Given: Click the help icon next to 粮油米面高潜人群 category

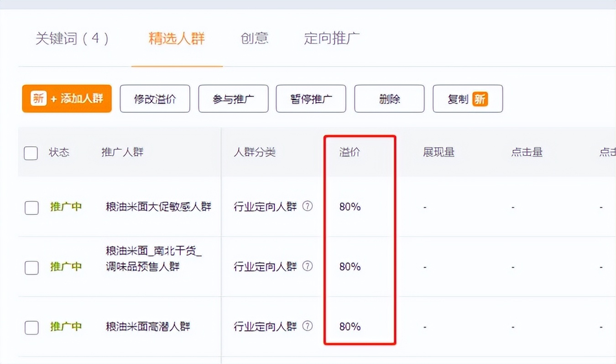Looking at the screenshot, I should tap(308, 326).
